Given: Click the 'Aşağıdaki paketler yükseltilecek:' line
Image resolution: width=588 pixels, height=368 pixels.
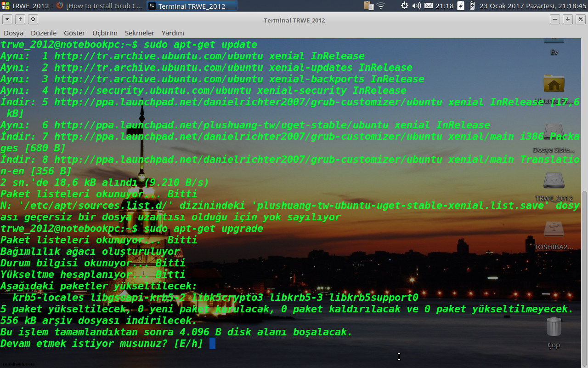Looking at the screenshot, I should tap(99, 286).
